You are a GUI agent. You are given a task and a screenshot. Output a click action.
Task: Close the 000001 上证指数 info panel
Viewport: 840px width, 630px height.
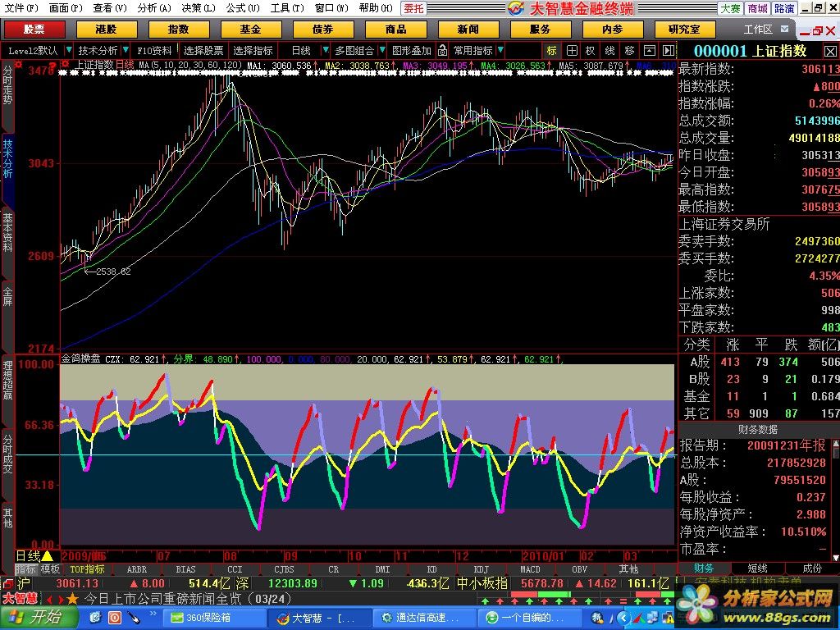coord(830,52)
